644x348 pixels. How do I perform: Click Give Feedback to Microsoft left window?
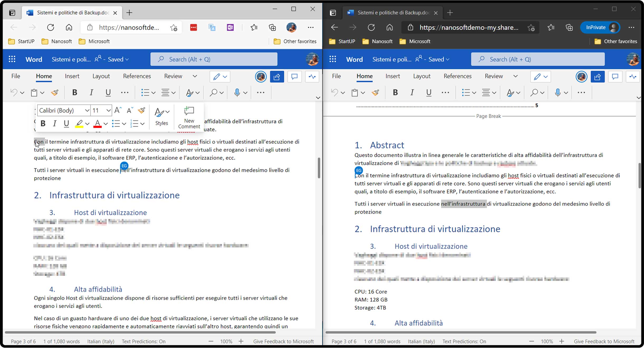coord(283,341)
